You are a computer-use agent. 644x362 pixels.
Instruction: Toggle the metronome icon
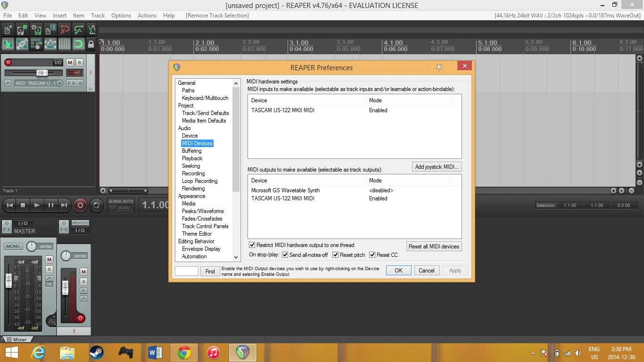(x=91, y=30)
